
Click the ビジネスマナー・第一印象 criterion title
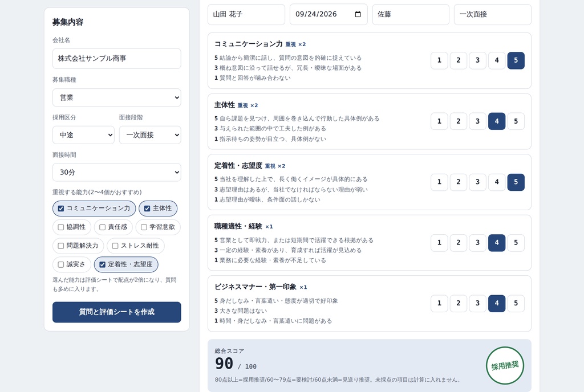click(255, 287)
